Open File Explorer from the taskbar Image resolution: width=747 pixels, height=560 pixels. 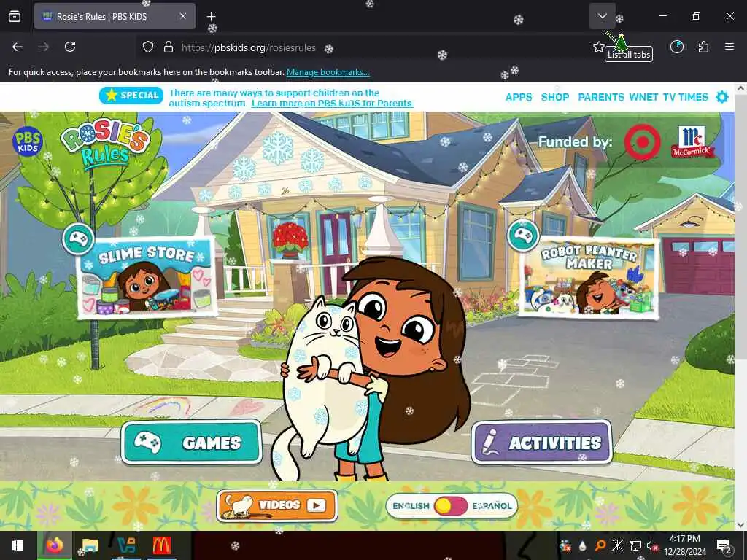[x=90, y=545]
